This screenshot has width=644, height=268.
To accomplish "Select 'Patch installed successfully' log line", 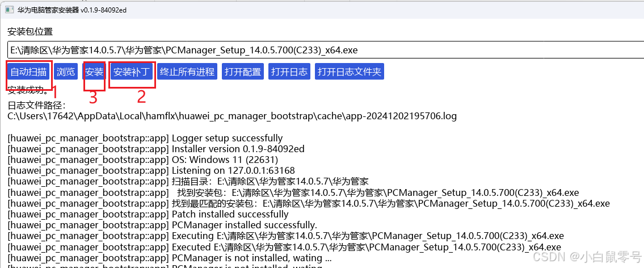I will click(148, 214).
